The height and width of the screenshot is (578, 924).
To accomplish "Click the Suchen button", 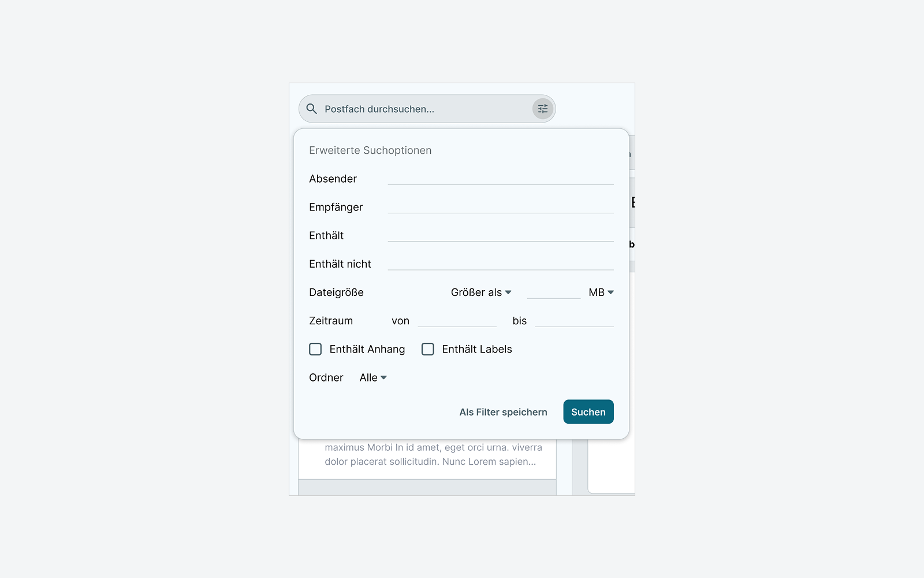I will coord(588,412).
